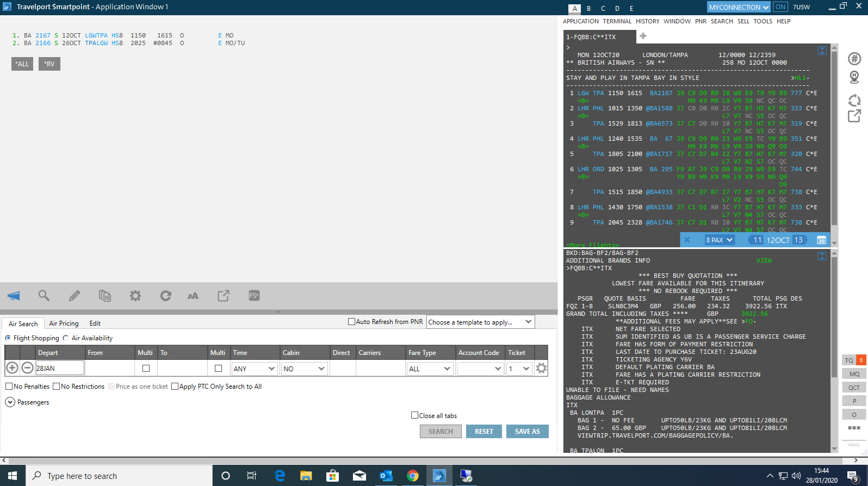Screen dimensions: 868x486
Task: Click the blue megaphone icon in the toolbar
Action: point(14,296)
